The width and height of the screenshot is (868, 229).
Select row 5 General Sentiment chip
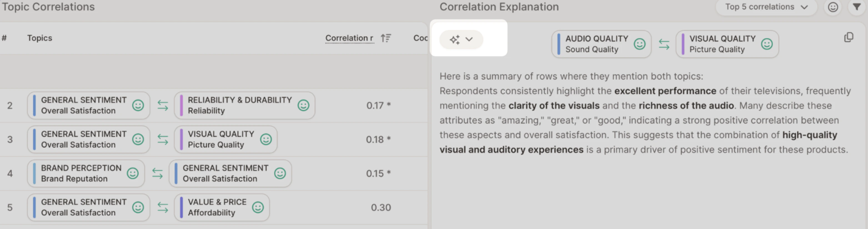coord(88,207)
